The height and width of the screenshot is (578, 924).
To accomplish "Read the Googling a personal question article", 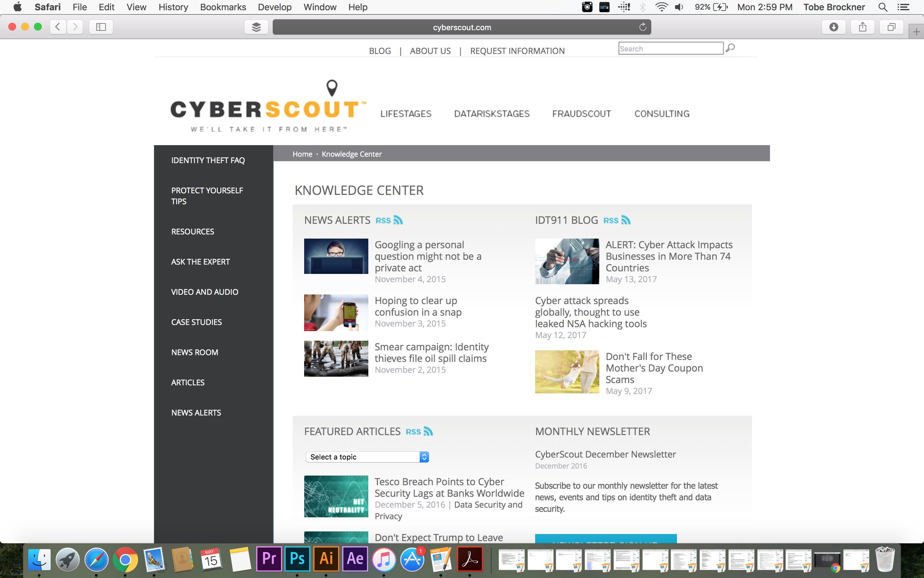I will (428, 256).
